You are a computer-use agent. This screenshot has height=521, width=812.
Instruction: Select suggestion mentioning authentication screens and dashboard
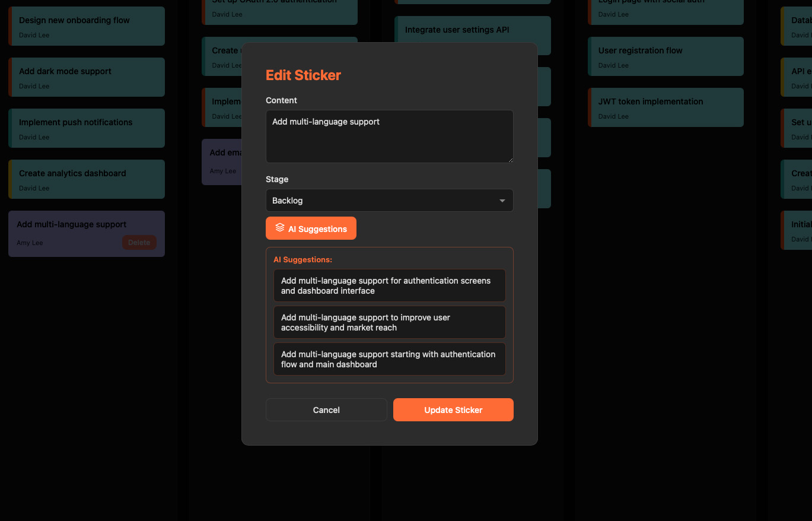(x=389, y=285)
